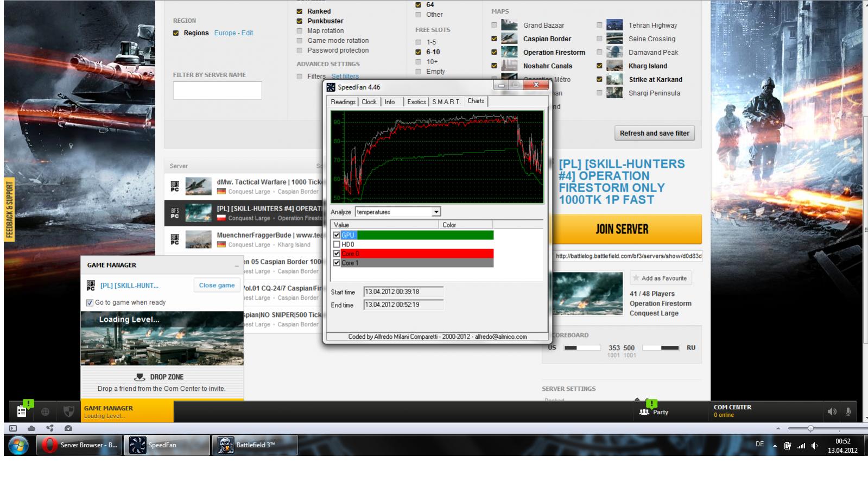Click the Operation Firestorm server thumbnail

587,294
